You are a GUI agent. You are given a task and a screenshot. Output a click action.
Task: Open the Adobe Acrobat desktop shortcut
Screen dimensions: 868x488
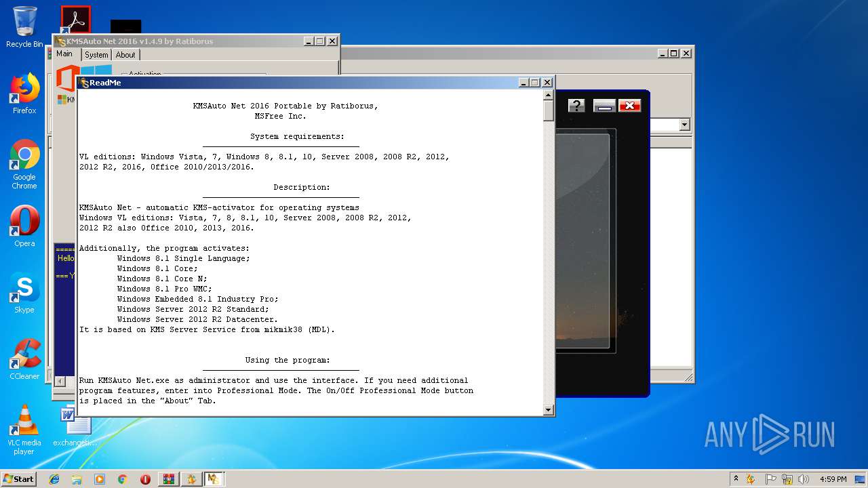[x=75, y=20]
